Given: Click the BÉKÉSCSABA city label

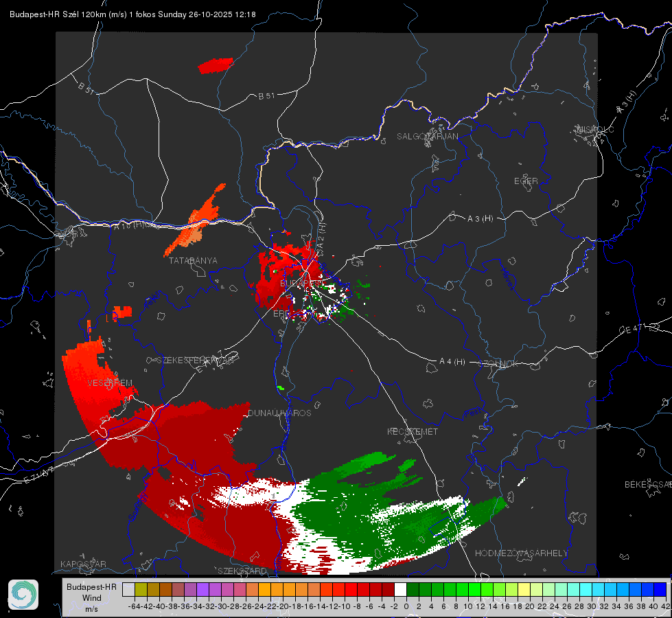Looking at the screenshot, I should pyautogui.click(x=648, y=485).
